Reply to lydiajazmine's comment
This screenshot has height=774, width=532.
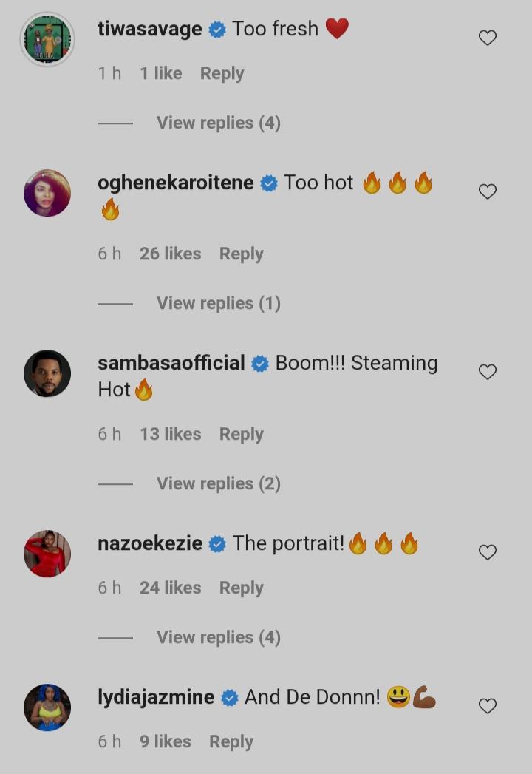point(231,741)
